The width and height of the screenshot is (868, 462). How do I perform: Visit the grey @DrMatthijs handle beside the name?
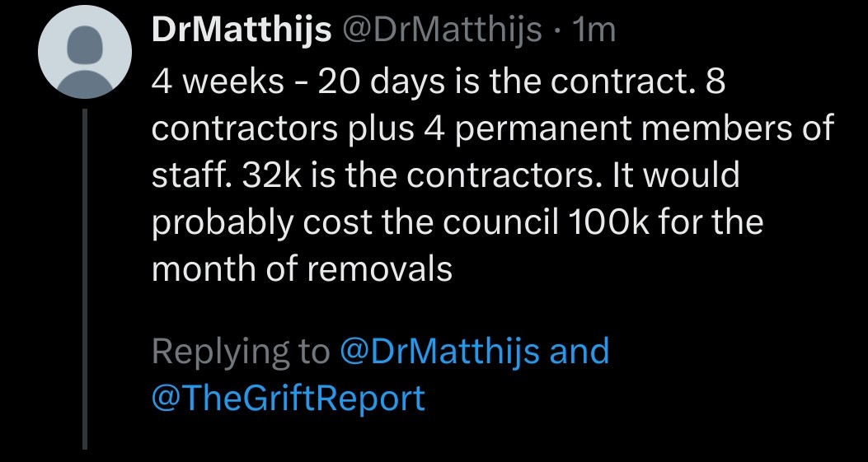[442, 30]
